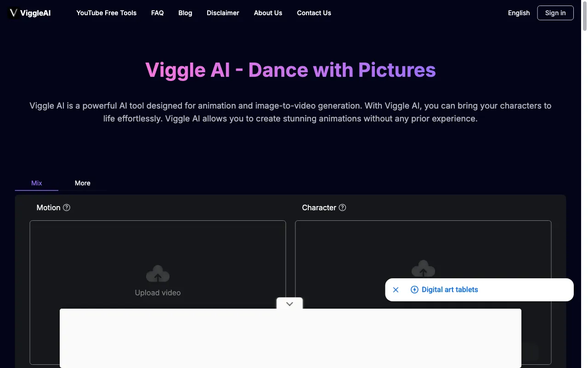The width and height of the screenshot is (588, 368).
Task: Open the English language selector
Action: pyautogui.click(x=519, y=13)
